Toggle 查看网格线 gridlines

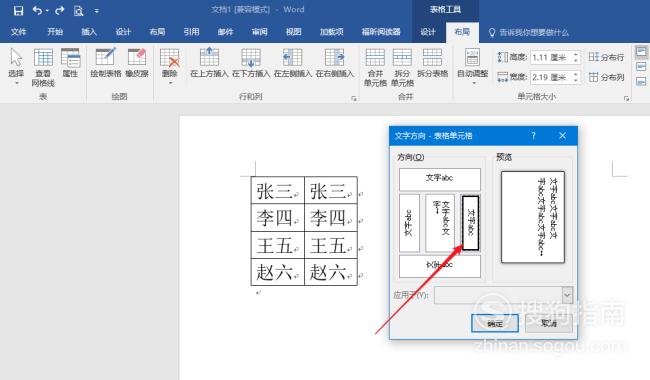click(43, 67)
